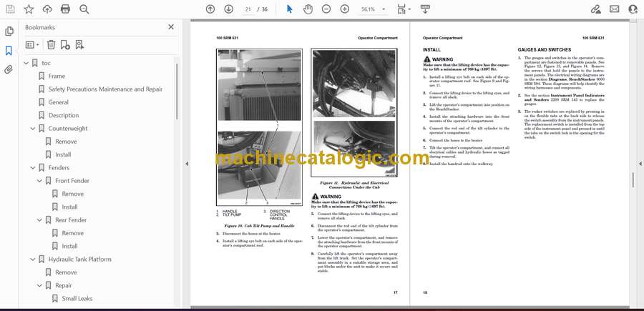Add a new bookmark icon
This screenshot has height=311, width=644.
pyautogui.click(x=65, y=45)
